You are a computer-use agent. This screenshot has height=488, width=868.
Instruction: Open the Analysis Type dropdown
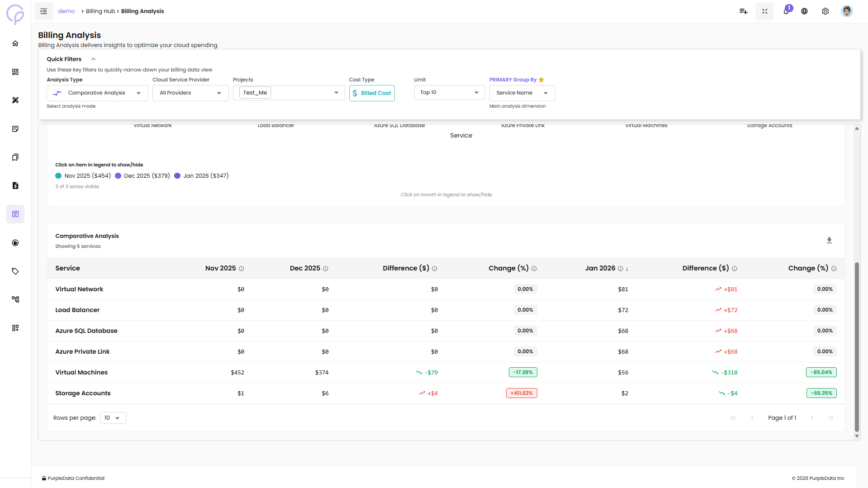(x=97, y=93)
